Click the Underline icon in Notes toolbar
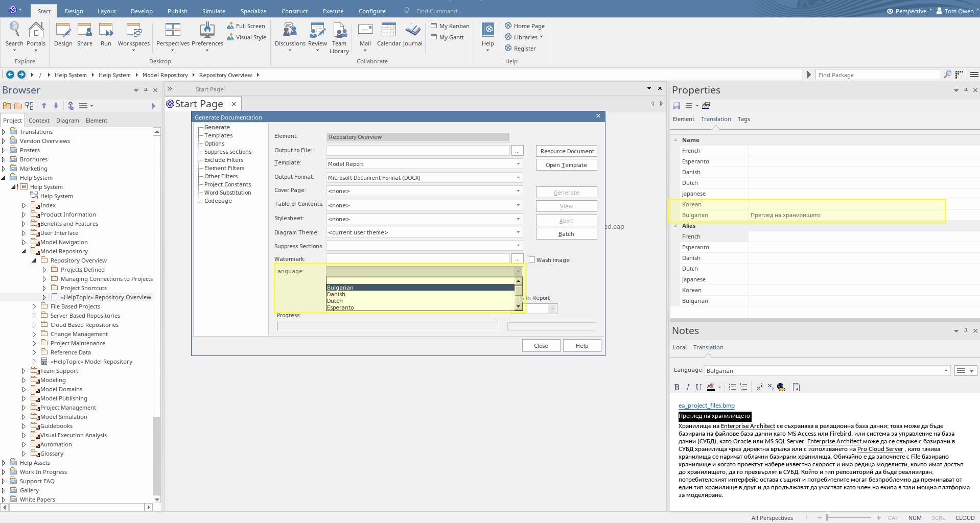 (698, 387)
